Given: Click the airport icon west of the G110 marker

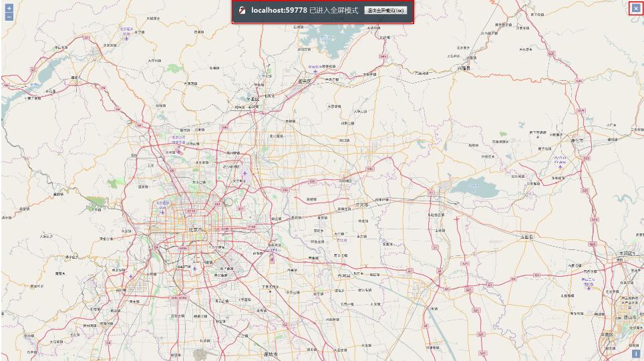Looking at the screenshot, I should tap(162, 213).
